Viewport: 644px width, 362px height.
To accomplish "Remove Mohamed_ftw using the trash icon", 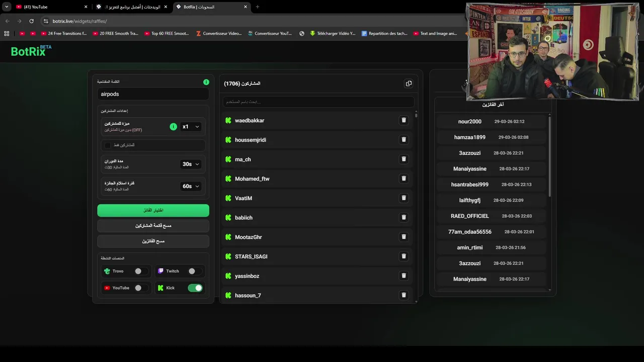I will [x=404, y=178].
